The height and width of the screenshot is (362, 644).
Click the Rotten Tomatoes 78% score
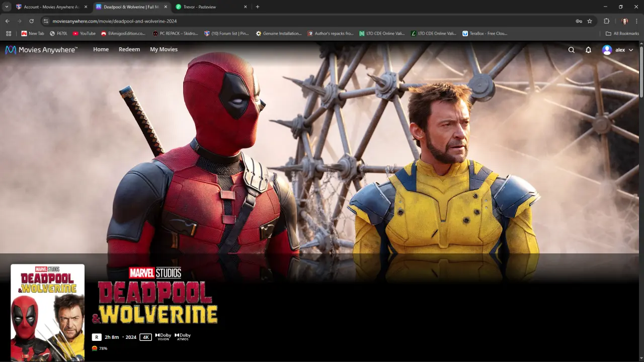[x=100, y=348]
